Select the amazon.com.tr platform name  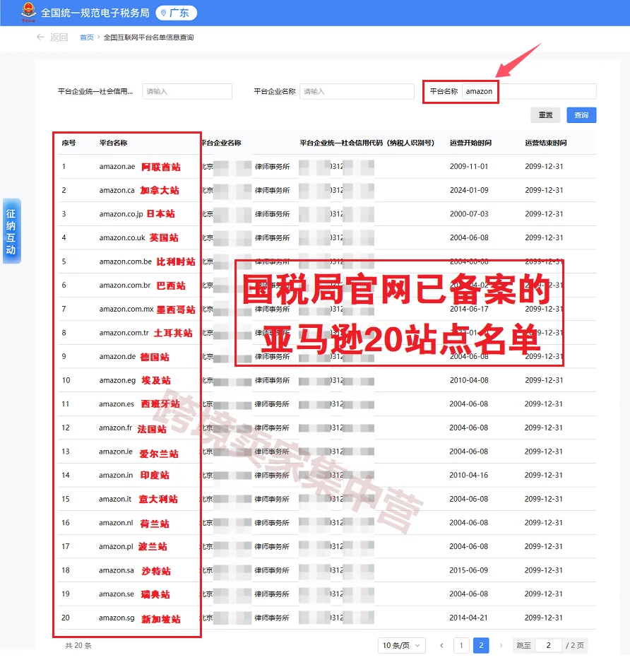[x=124, y=333]
